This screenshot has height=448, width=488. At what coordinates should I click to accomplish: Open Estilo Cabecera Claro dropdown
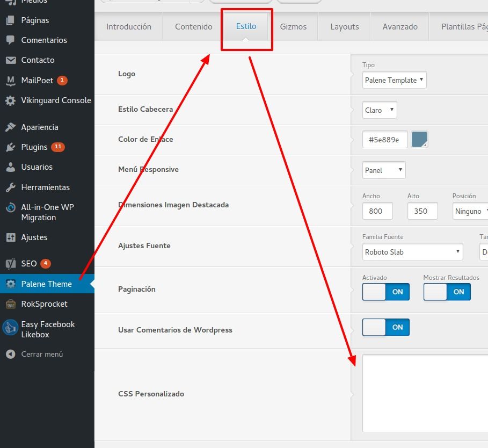click(x=380, y=110)
